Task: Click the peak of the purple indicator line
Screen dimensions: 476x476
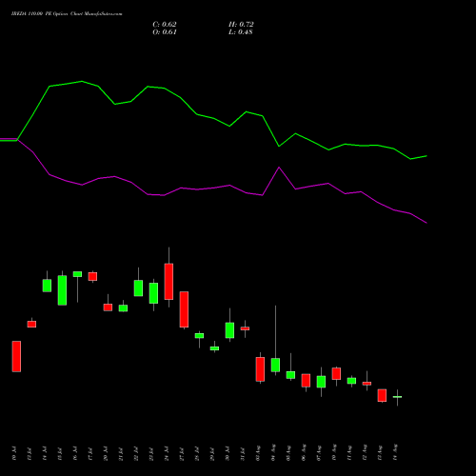Action: coord(279,168)
